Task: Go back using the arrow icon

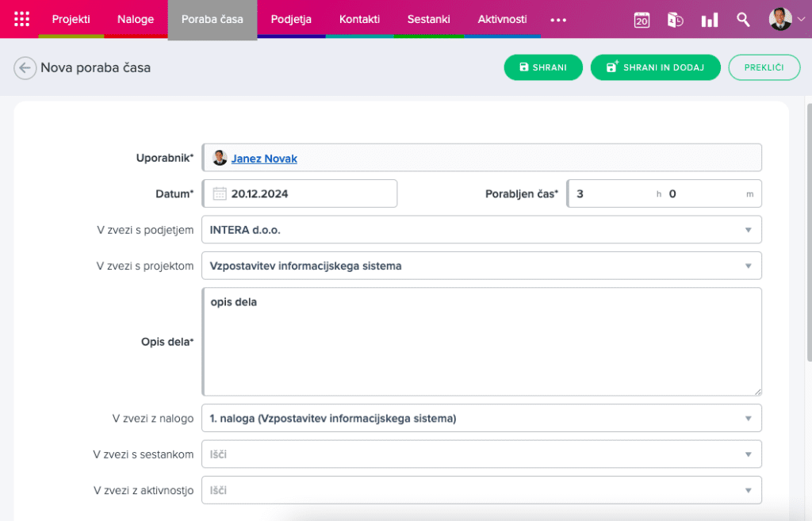Action: (25, 68)
